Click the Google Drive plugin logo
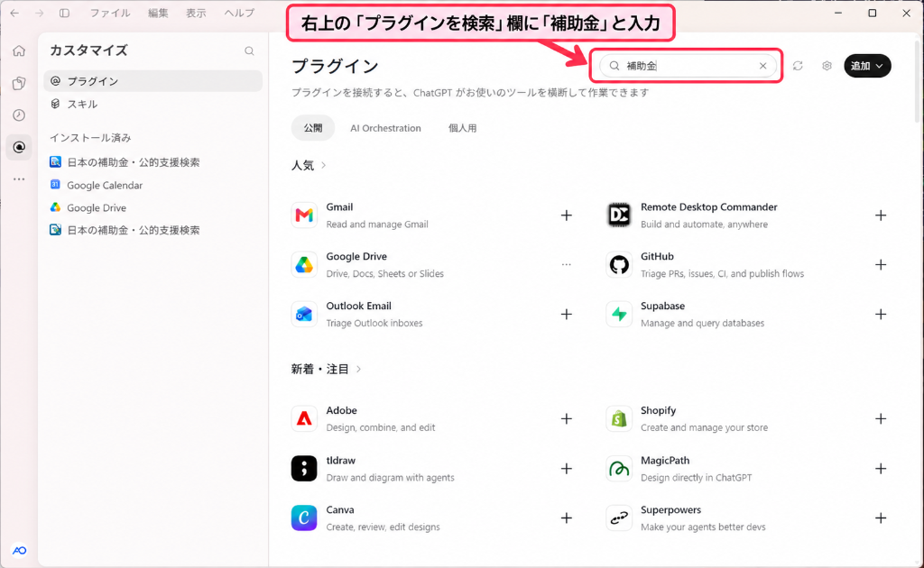The height and width of the screenshot is (568, 924). pyautogui.click(x=304, y=265)
